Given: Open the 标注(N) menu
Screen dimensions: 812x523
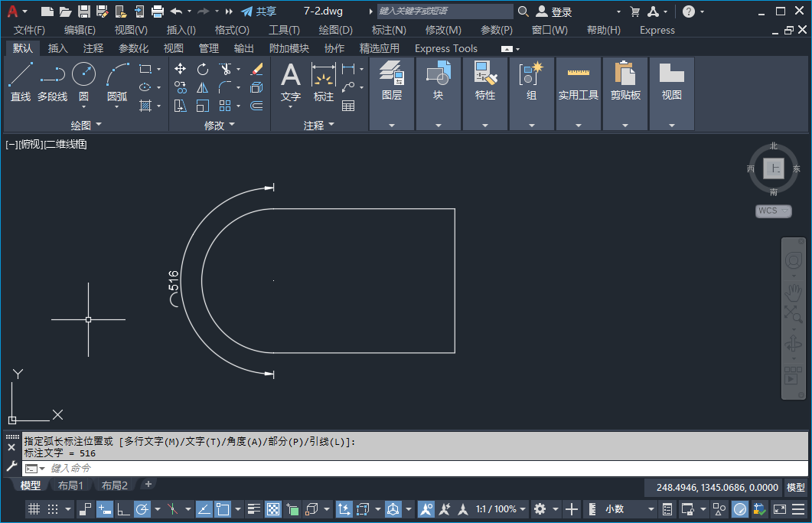Looking at the screenshot, I should (389, 30).
